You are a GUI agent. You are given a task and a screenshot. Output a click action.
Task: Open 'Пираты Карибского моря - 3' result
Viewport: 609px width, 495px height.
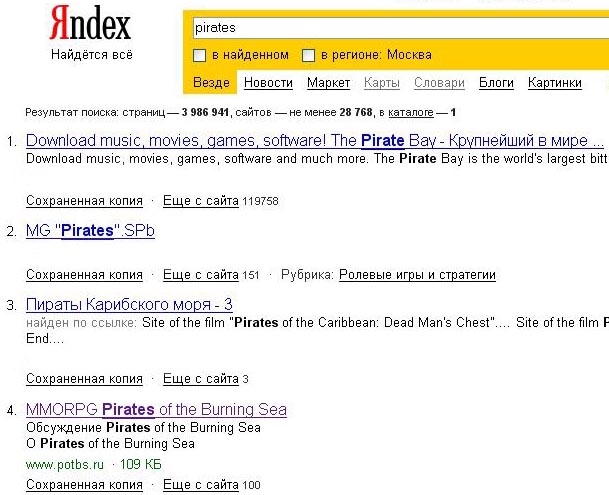[x=129, y=304]
